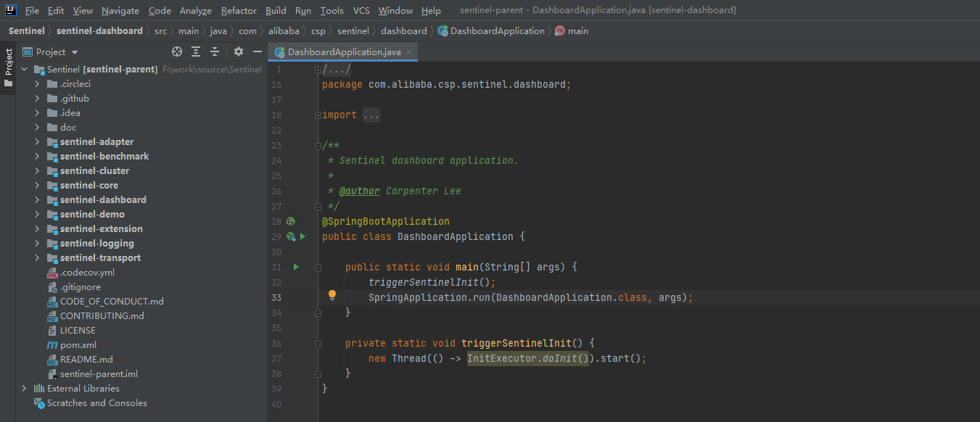This screenshot has width=980, height=422.
Task: Click alibaba in navigation breadcrumb
Action: pos(284,31)
